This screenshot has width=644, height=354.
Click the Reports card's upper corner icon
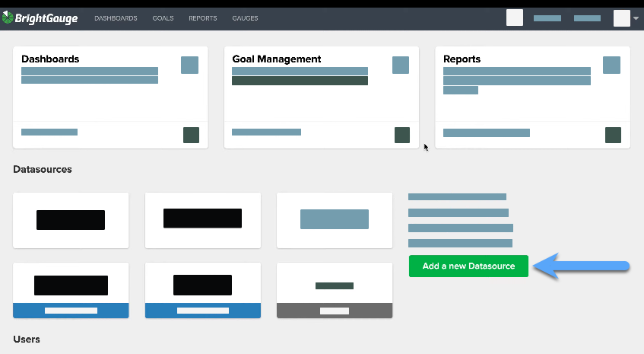(x=611, y=65)
